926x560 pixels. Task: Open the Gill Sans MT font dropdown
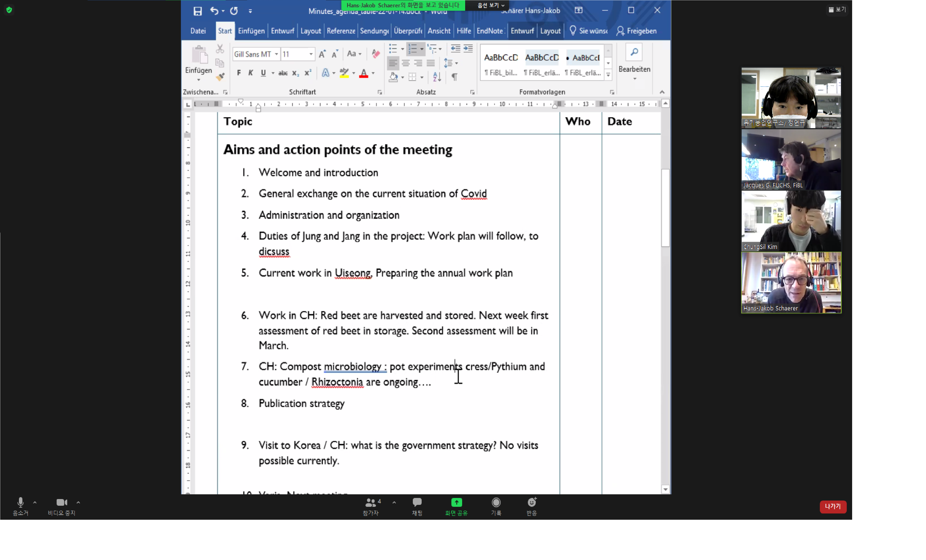pyautogui.click(x=276, y=54)
